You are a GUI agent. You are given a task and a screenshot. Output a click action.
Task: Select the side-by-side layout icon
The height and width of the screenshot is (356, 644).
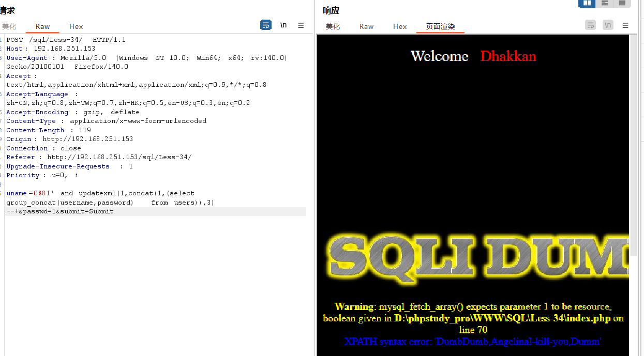(587, 3)
